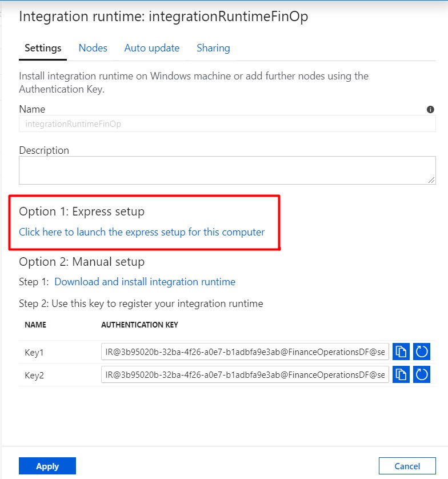Click the disabled Name input field
The width and height of the screenshot is (448, 479).
coord(227,123)
